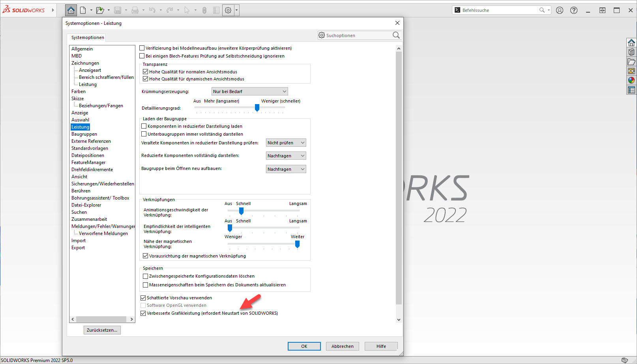Viewport: 637px width, 364px height.
Task: Click the SOLIDWORKS logo
Action: point(24,10)
